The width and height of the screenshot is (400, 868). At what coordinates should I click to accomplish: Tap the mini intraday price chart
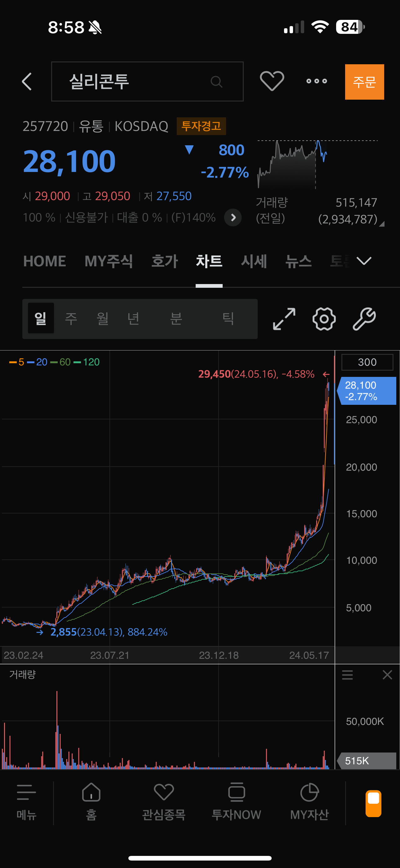click(x=318, y=164)
